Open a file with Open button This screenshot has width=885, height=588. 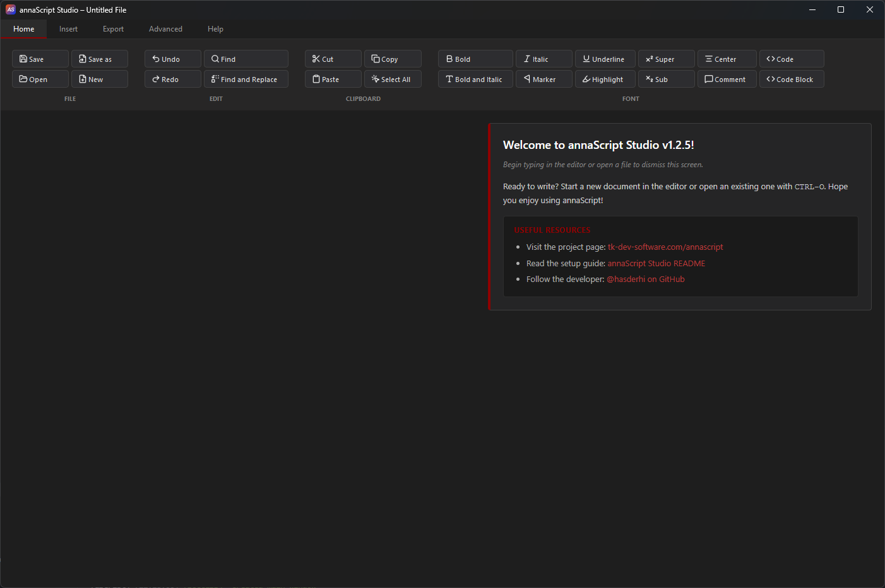40,79
